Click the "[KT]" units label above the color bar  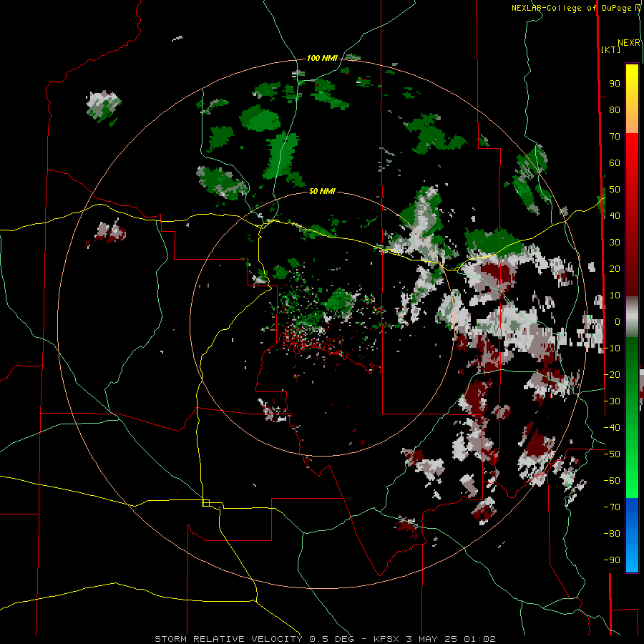[611, 49]
